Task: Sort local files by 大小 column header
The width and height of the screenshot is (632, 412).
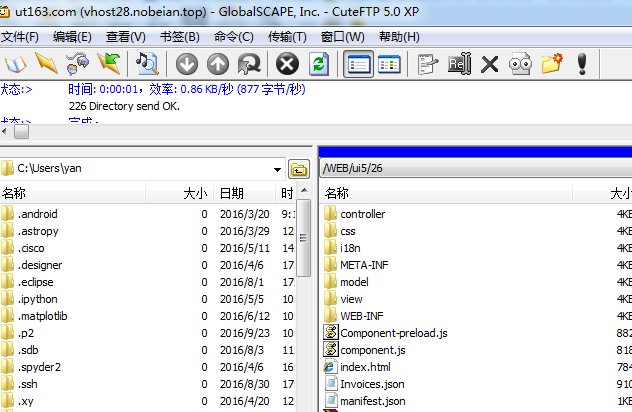Action: (x=179, y=194)
